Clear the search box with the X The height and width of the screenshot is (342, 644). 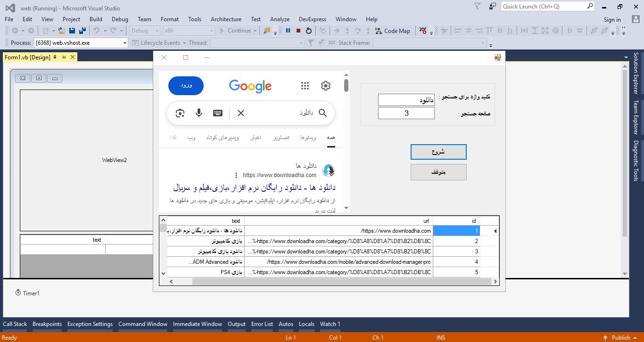click(240, 113)
